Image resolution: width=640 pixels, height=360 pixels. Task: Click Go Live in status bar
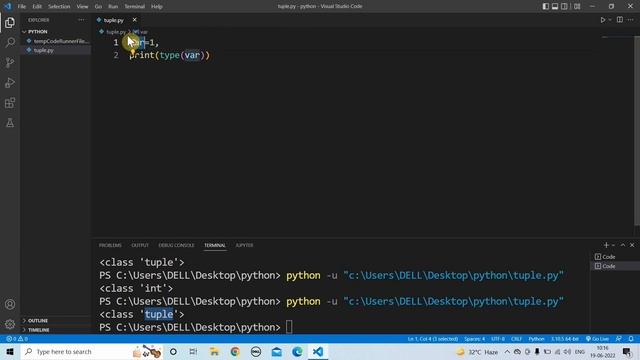[598, 339]
